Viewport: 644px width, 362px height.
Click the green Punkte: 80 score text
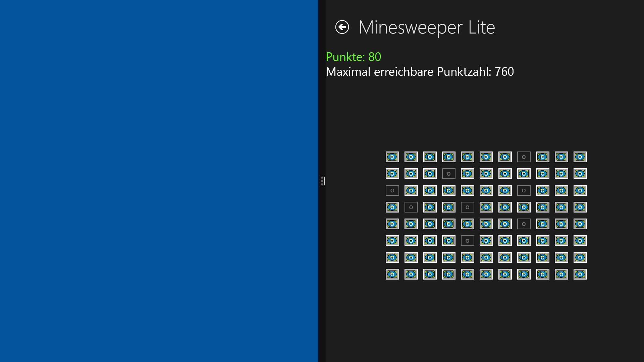[x=353, y=57]
